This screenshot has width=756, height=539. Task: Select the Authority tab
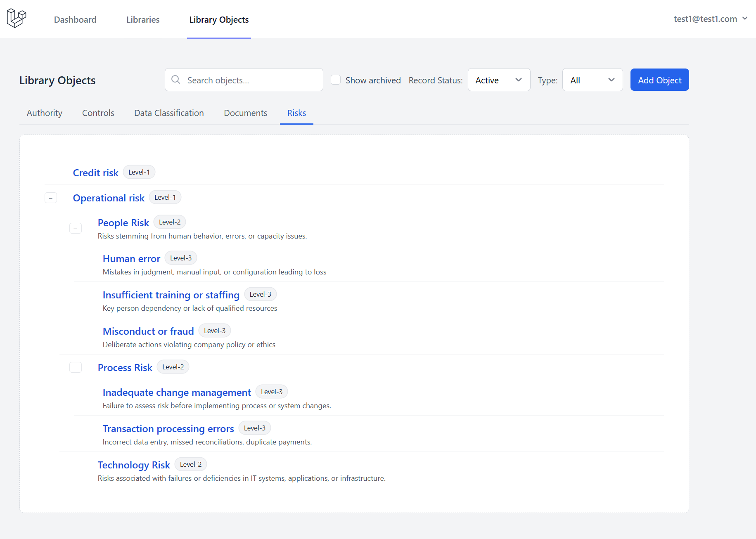click(45, 113)
